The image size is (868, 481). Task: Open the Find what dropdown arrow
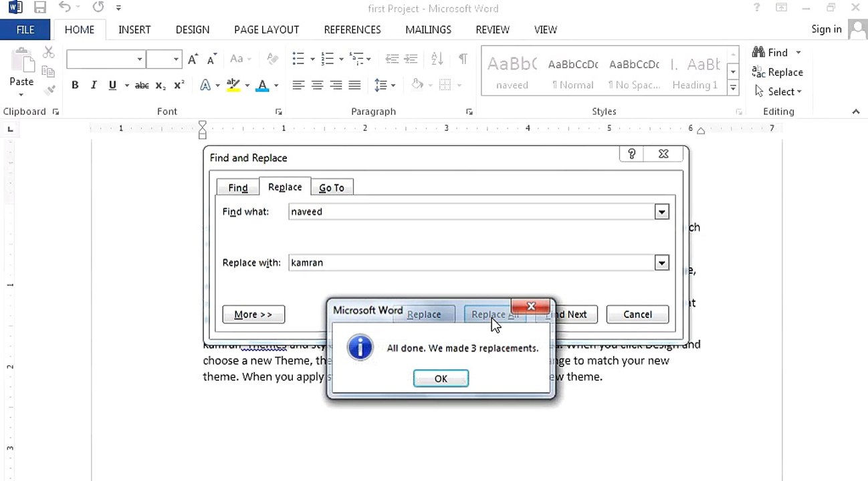point(661,212)
